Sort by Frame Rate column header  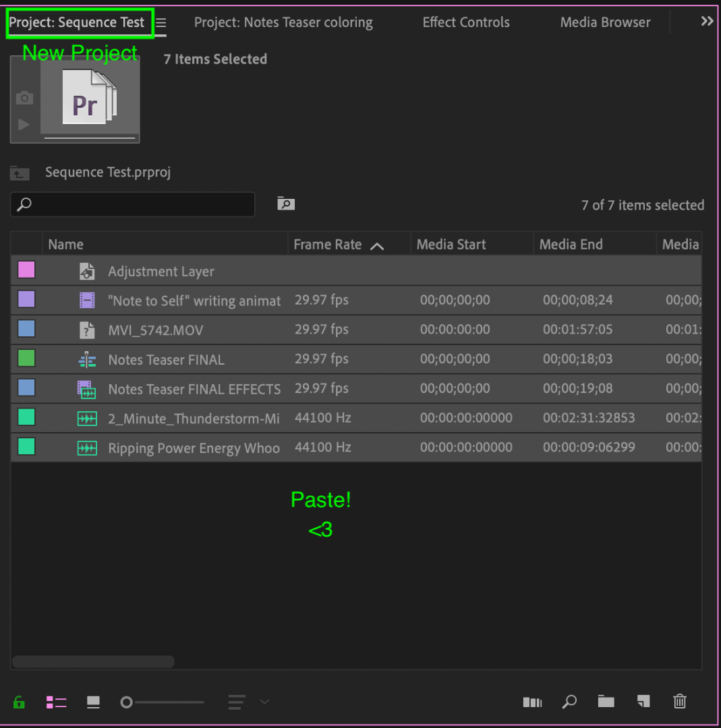[x=328, y=244]
